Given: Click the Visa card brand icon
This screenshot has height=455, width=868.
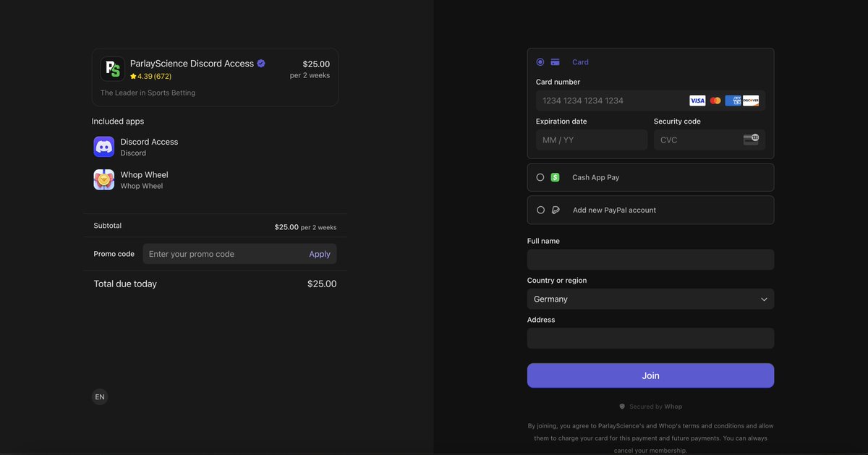Looking at the screenshot, I should point(697,100).
